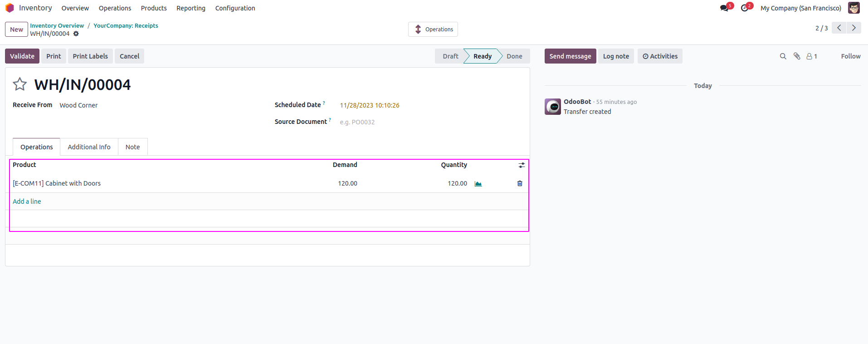
Task: Mark transfer as favorite with star icon
Action: coord(20,84)
